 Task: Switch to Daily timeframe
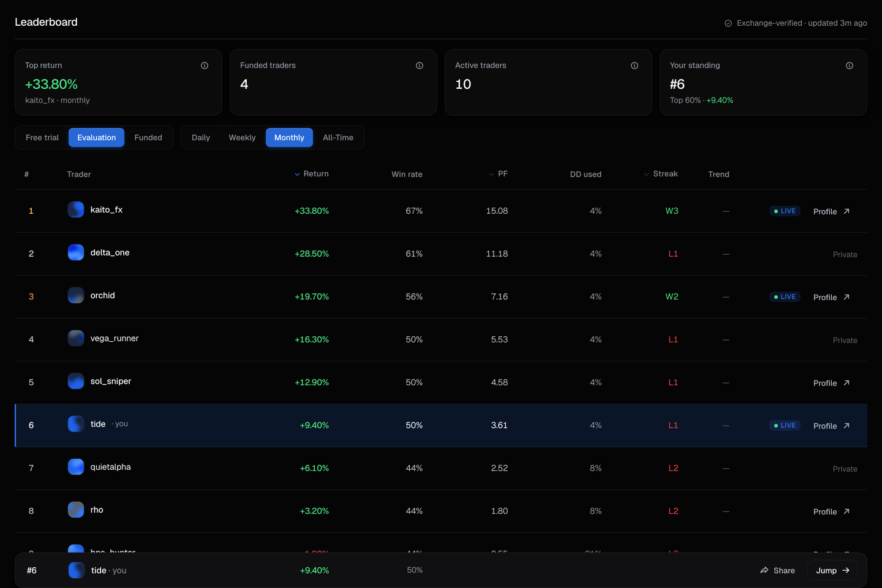201,138
